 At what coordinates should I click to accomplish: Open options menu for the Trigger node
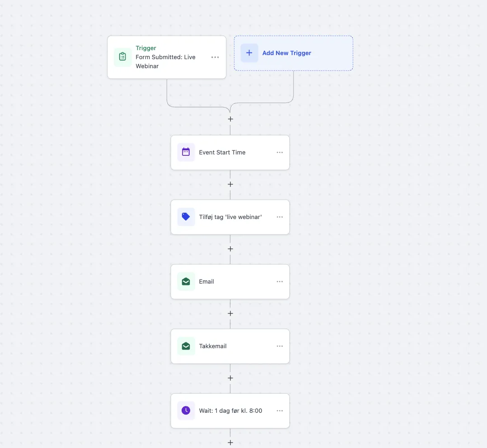click(215, 57)
